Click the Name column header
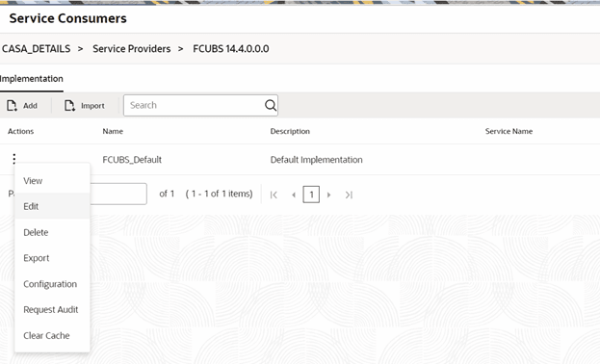600x364 pixels. click(113, 131)
